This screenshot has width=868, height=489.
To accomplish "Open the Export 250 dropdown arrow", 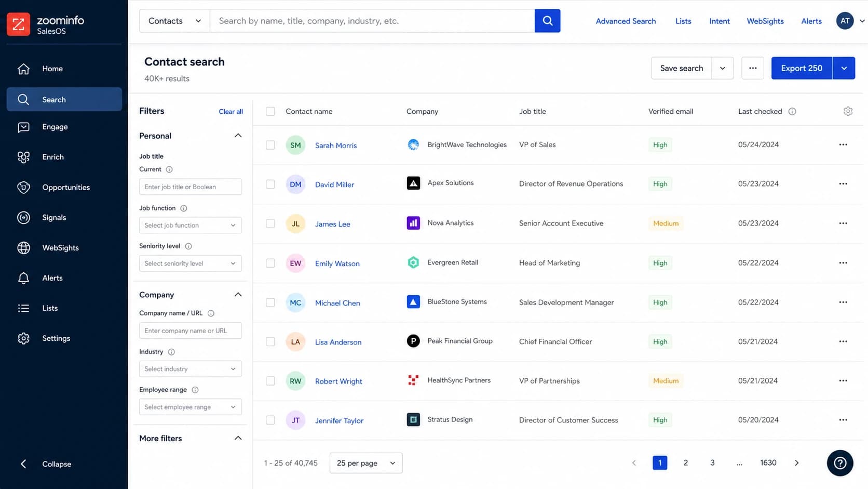I will (844, 68).
